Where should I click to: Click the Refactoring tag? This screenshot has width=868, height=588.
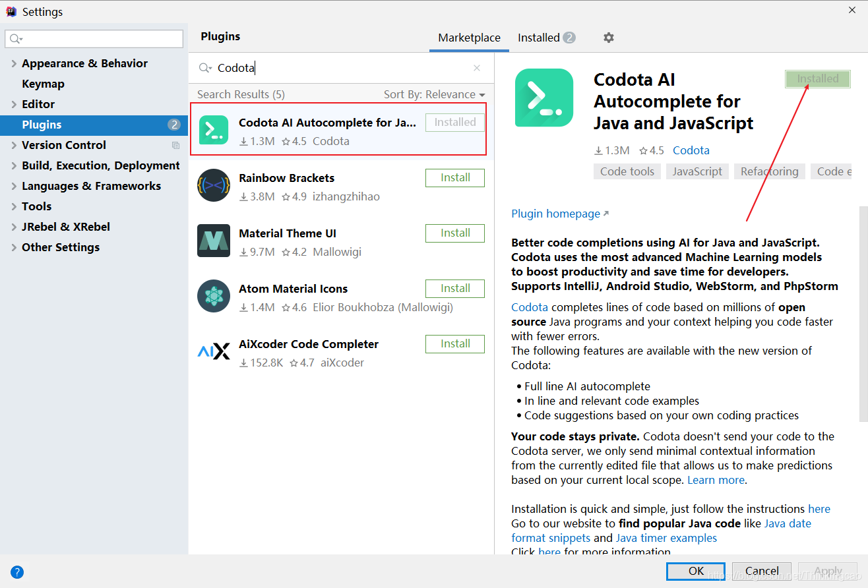[x=769, y=171]
